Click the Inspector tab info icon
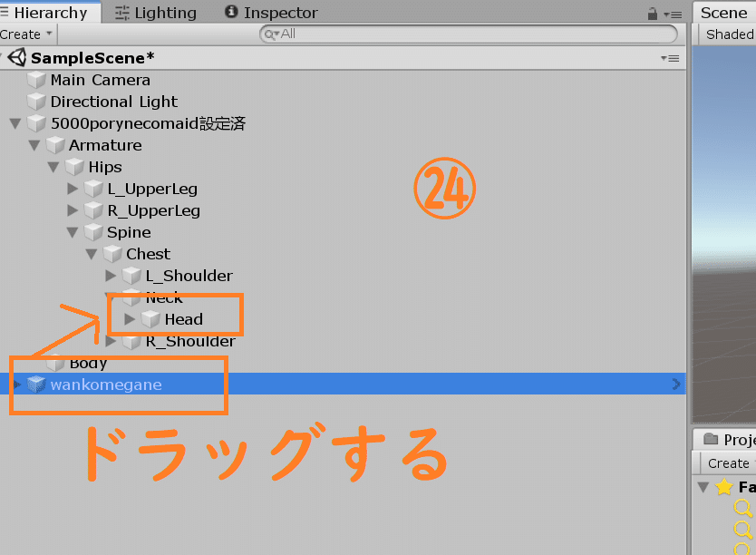Screen dimensions: 756x555 (231, 12)
